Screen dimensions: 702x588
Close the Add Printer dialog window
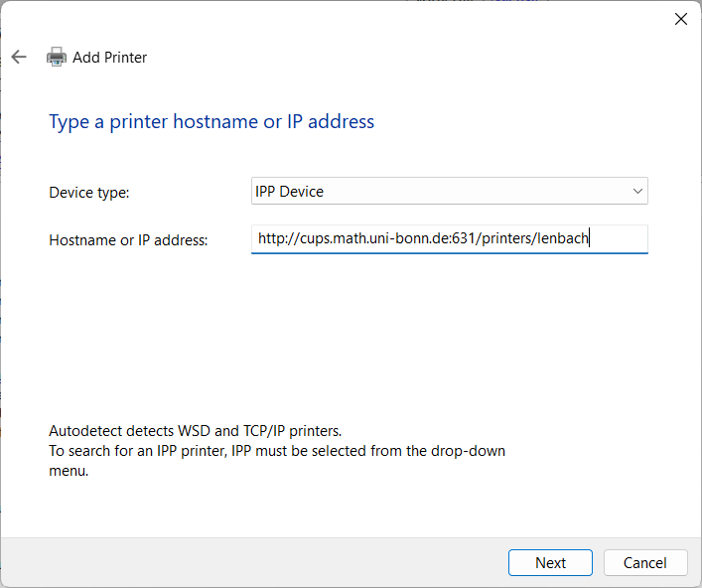(680, 19)
